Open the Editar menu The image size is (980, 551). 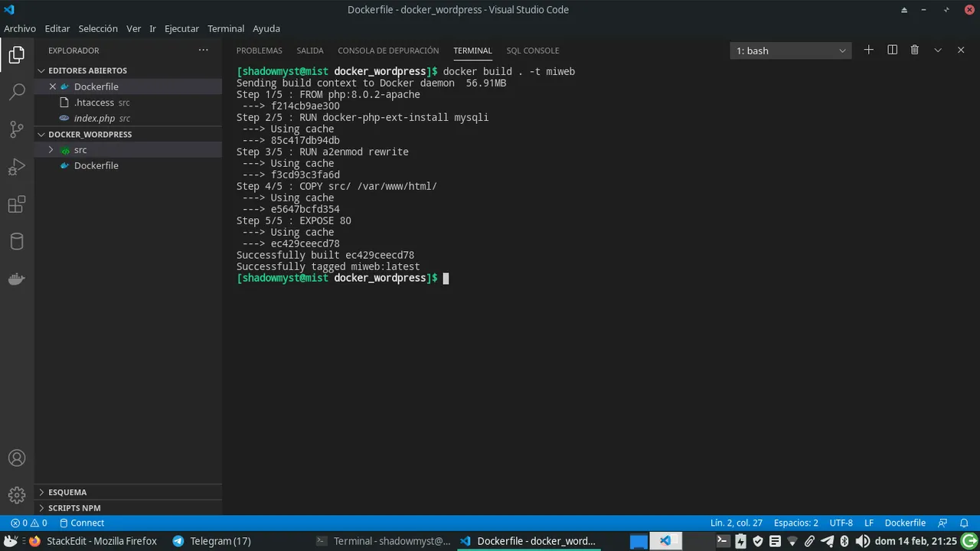(x=57, y=28)
